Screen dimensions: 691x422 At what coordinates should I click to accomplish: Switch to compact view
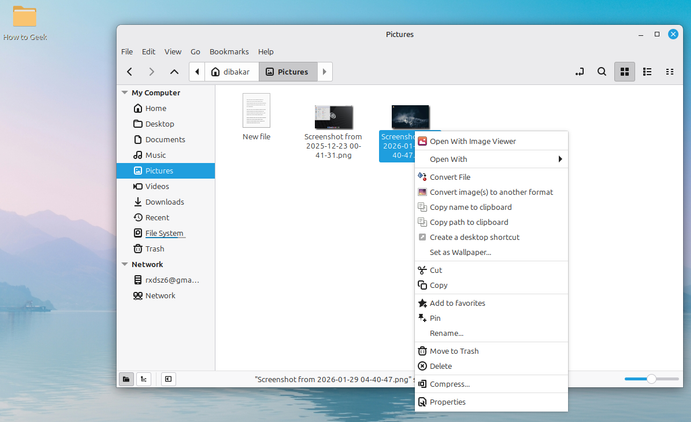tap(669, 72)
